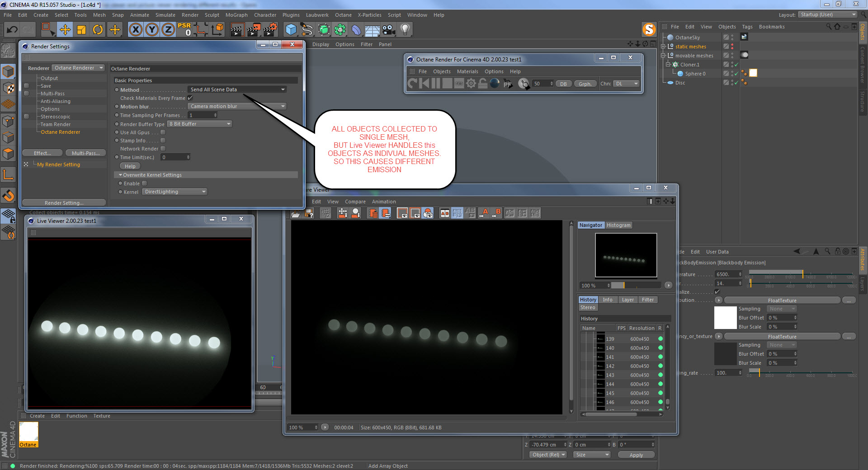Open the Kernel dropdown
This screenshot has width=868, height=470.
click(x=175, y=192)
